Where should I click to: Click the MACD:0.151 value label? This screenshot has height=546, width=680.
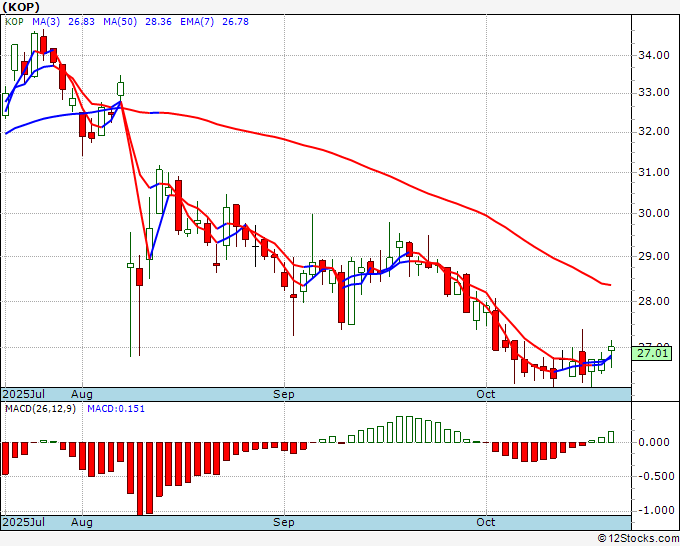pos(116,409)
